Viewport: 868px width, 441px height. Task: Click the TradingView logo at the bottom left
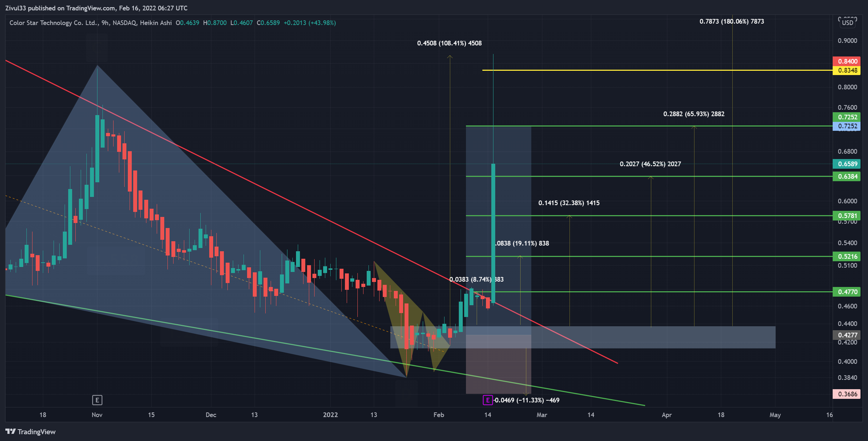tap(31, 432)
